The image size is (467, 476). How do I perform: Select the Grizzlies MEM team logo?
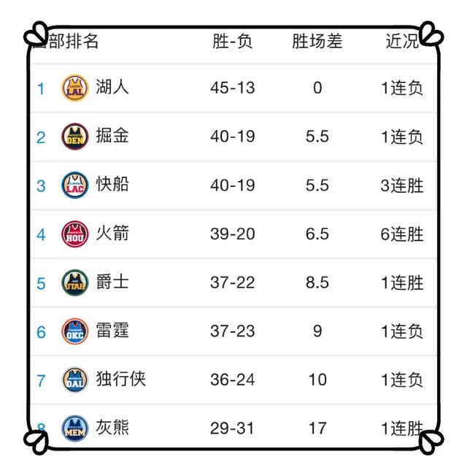75,429
